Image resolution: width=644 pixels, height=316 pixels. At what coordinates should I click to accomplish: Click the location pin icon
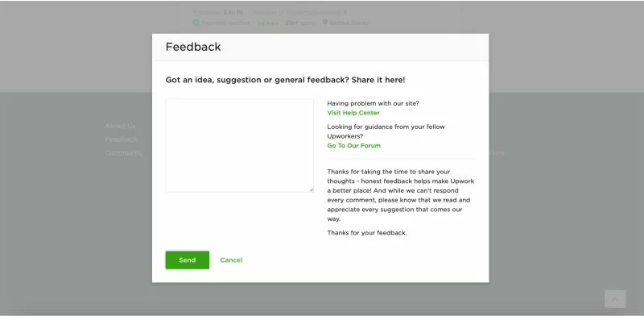coord(325,23)
